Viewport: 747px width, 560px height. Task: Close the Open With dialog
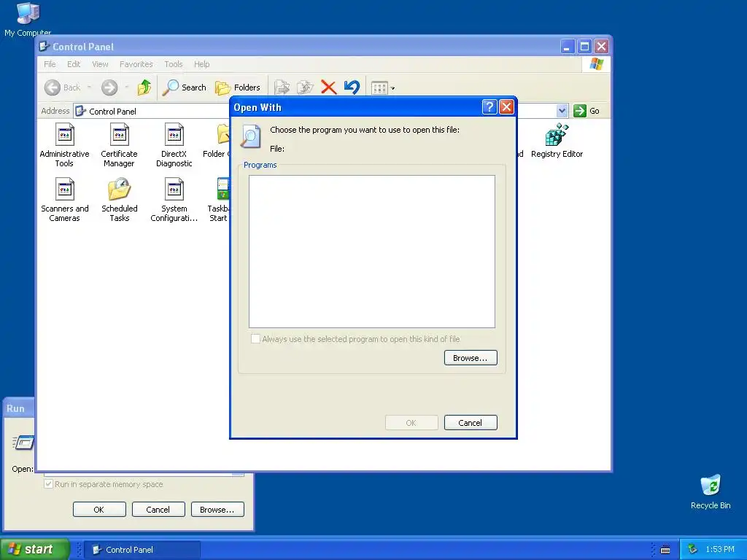[506, 107]
